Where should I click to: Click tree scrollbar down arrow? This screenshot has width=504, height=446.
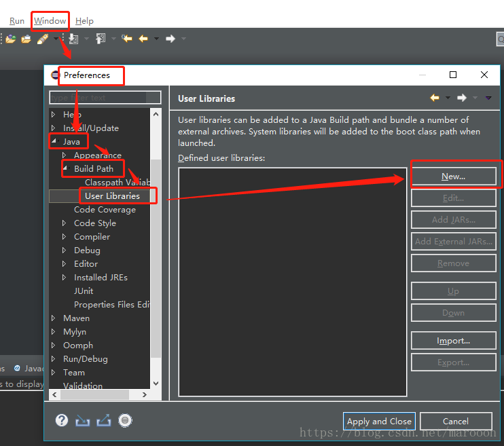[x=156, y=383]
